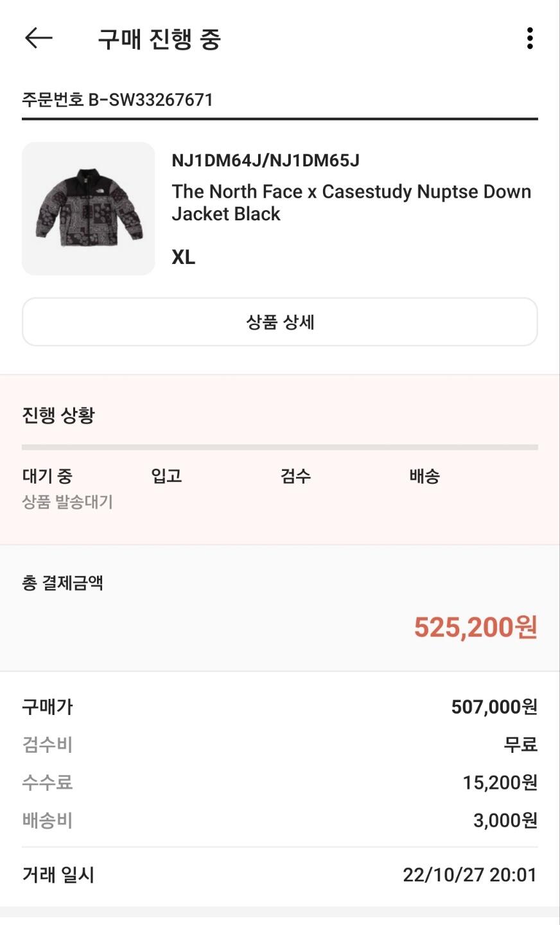Tap the 검수비 label
Viewport: 560px width, 925px height.
pyautogui.click(x=48, y=745)
